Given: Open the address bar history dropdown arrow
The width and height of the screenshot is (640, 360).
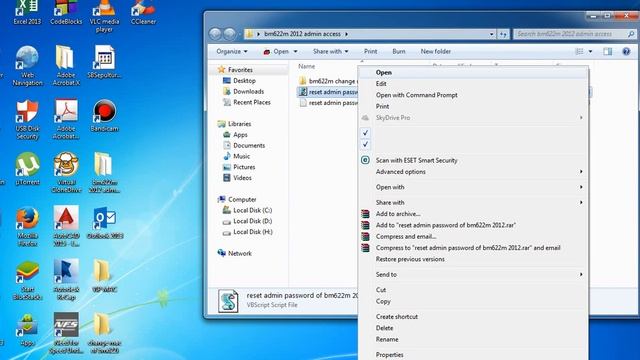Looking at the screenshot, I should pyautogui.click(x=491, y=34).
